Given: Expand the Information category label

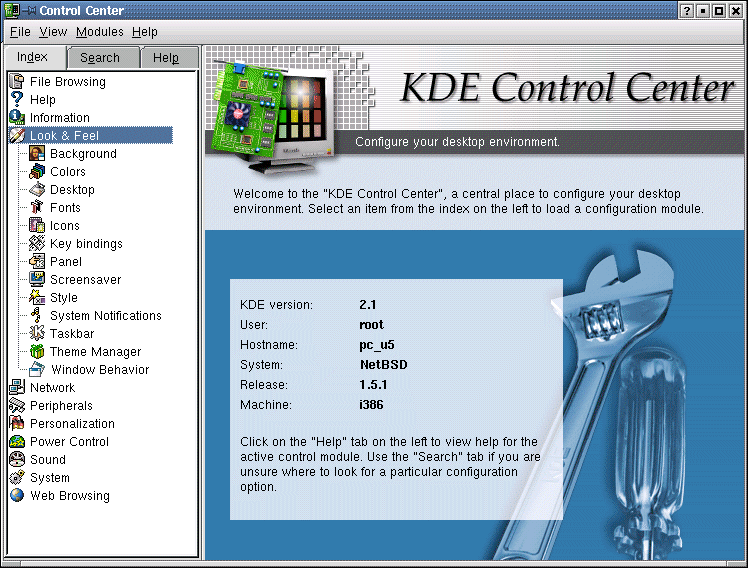Looking at the screenshot, I should 60,117.
